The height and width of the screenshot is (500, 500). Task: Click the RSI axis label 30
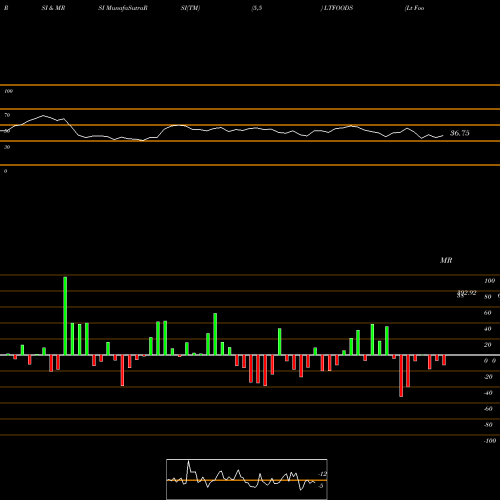[x=7, y=147]
